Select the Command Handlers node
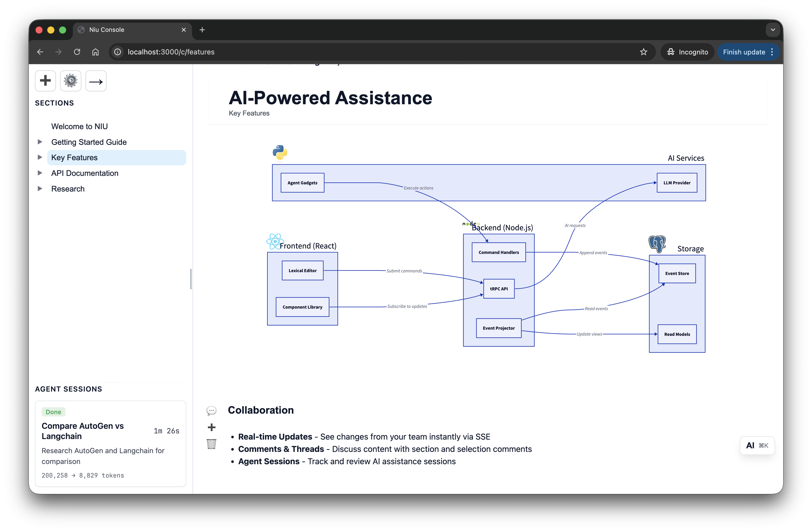812x532 pixels. [x=499, y=253]
